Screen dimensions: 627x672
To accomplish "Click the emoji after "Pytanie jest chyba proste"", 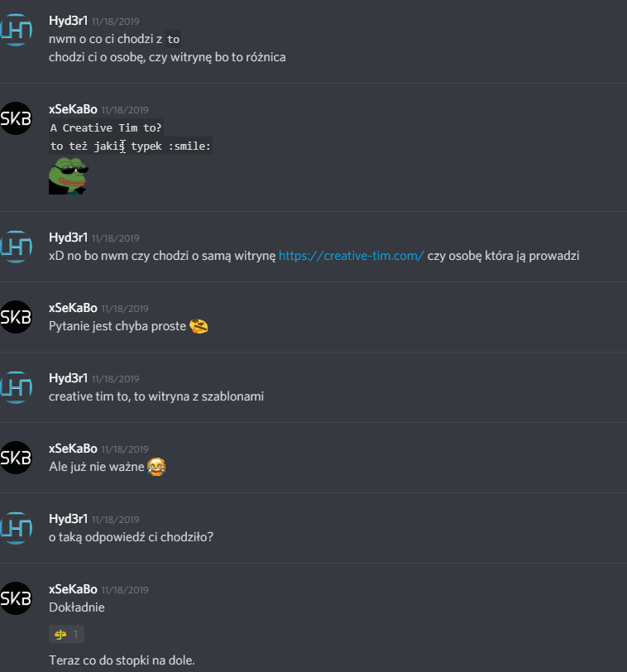I will 199,326.
